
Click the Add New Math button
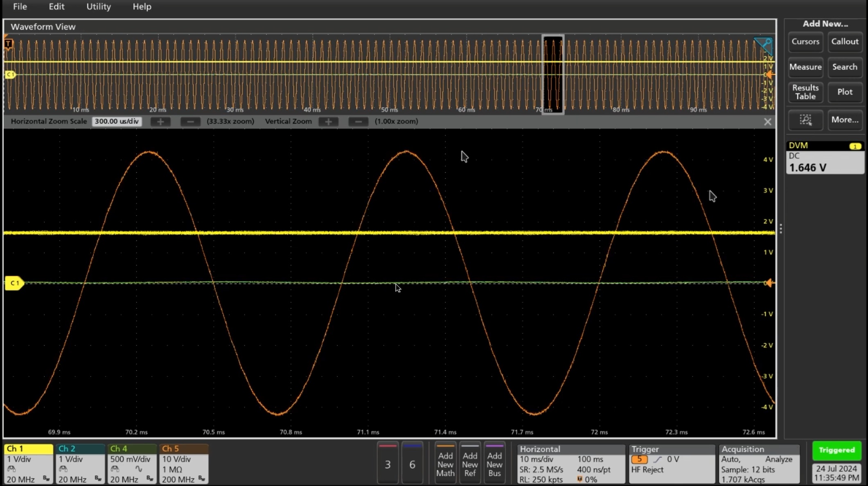(445, 464)
